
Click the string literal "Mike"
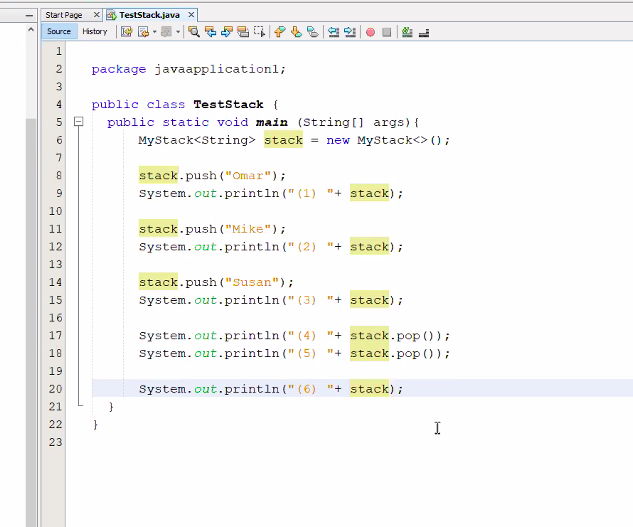pos(248,229)
